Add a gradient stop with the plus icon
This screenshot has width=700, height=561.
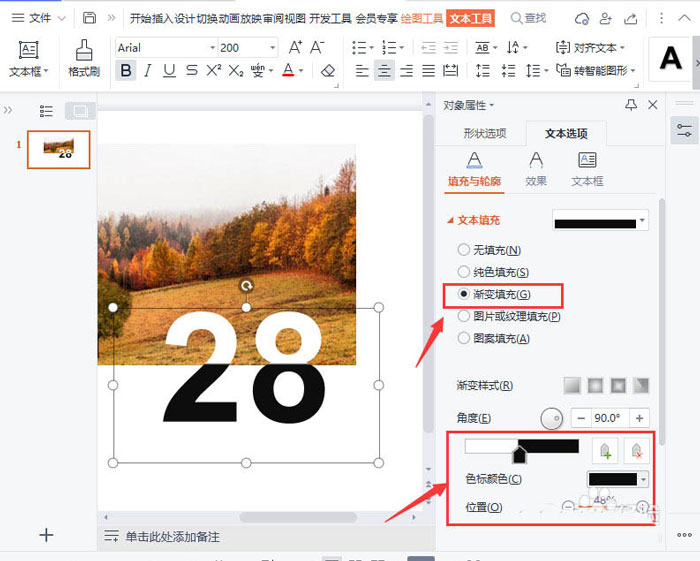coord(603,451)
